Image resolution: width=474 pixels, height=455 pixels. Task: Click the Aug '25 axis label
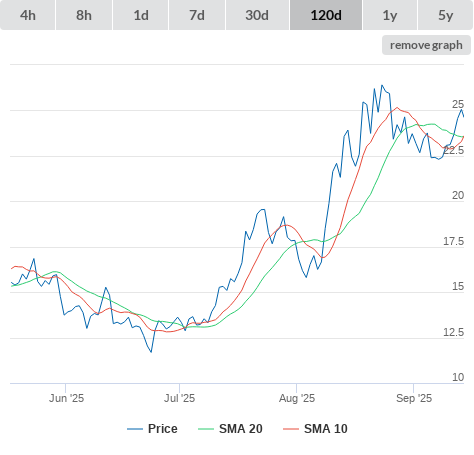[297, 398]
